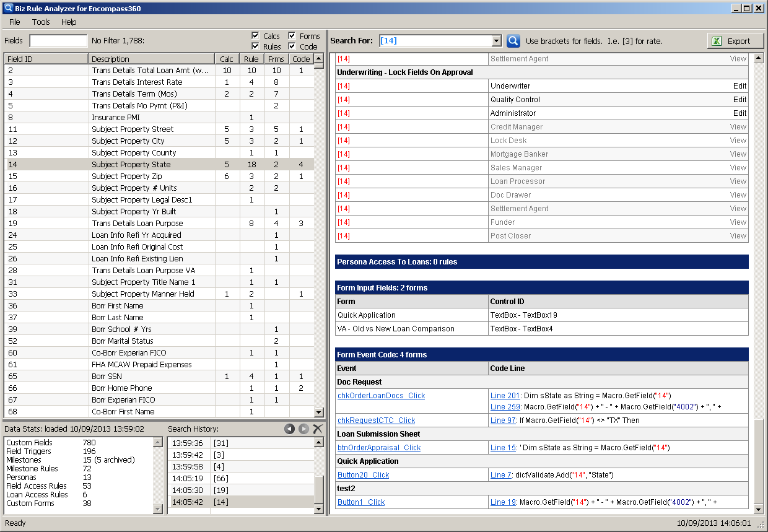Click the search magnifier icon beside Search For
This screenshot has height=532, width=768.
click(x=513, y=40)
